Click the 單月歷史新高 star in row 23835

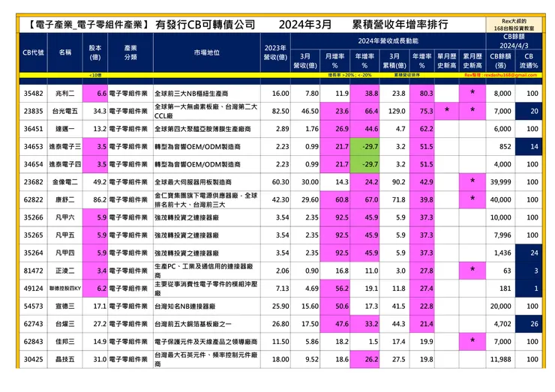pyautogui.click(x=447, y=110)
